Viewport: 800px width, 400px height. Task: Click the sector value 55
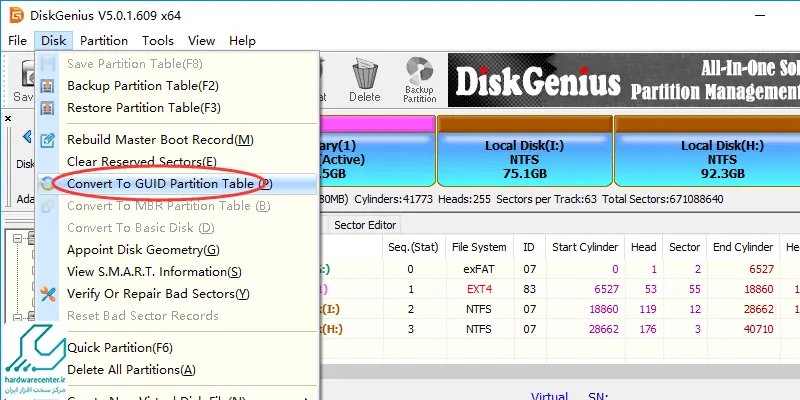[694, 289]
